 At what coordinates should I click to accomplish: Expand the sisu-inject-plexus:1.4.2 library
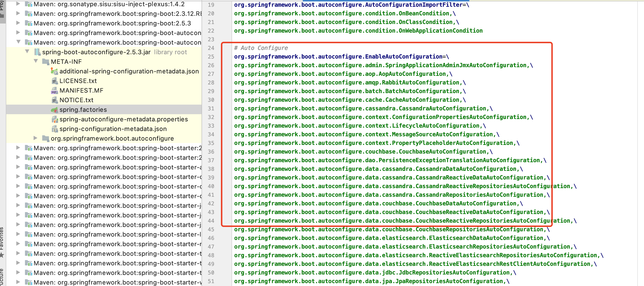click(x=18, y=4)
